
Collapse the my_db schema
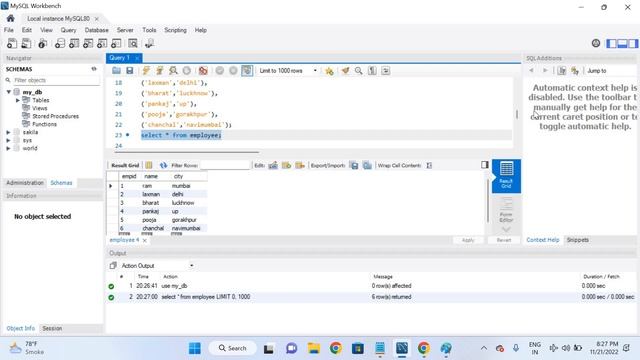pyautogui.click(x=9, y=92)
